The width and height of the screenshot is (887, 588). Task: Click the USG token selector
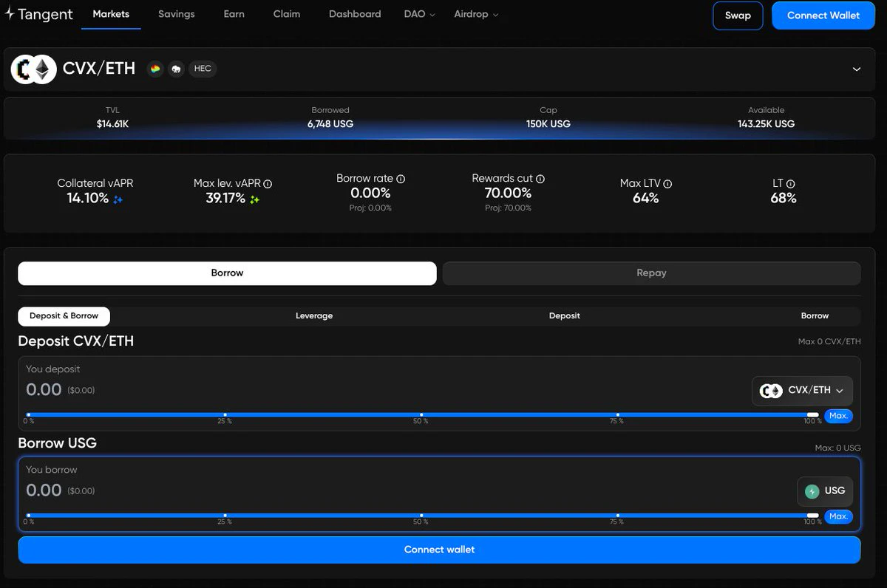[x=825, y=491]
